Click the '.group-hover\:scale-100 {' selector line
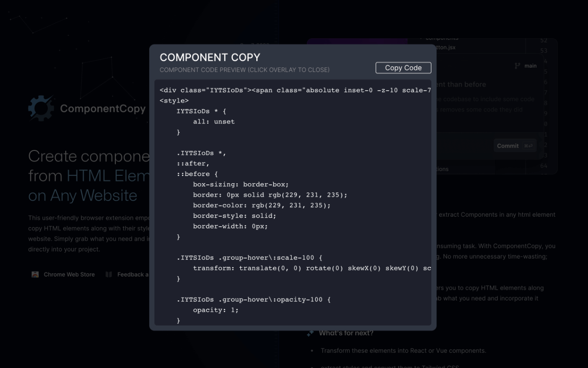 coord(249,258)
